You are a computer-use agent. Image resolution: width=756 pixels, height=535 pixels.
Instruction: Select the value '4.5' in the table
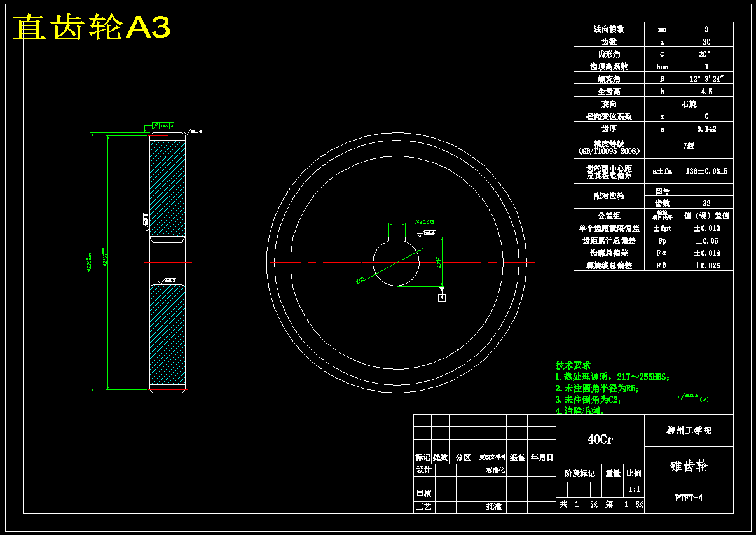[706, 92]
